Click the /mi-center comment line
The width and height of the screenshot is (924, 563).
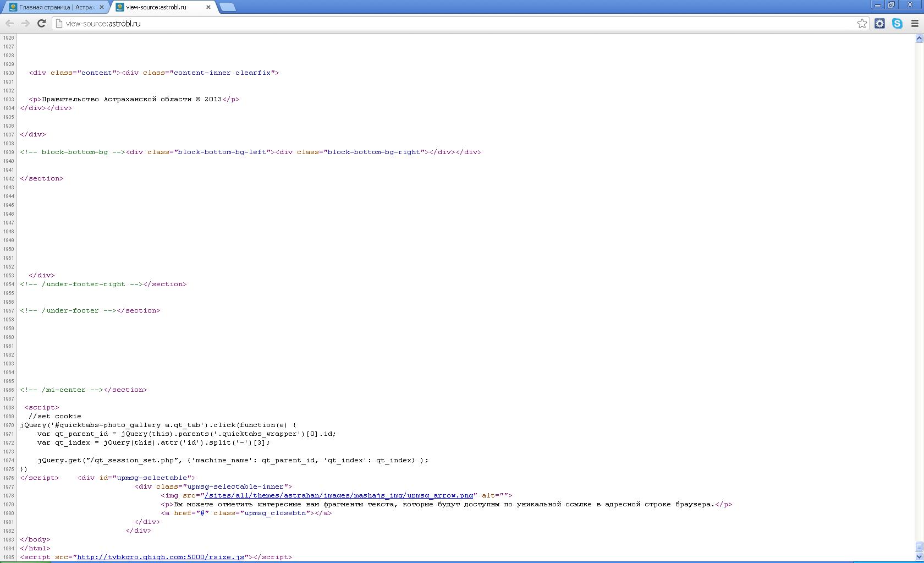click(84, 390)
